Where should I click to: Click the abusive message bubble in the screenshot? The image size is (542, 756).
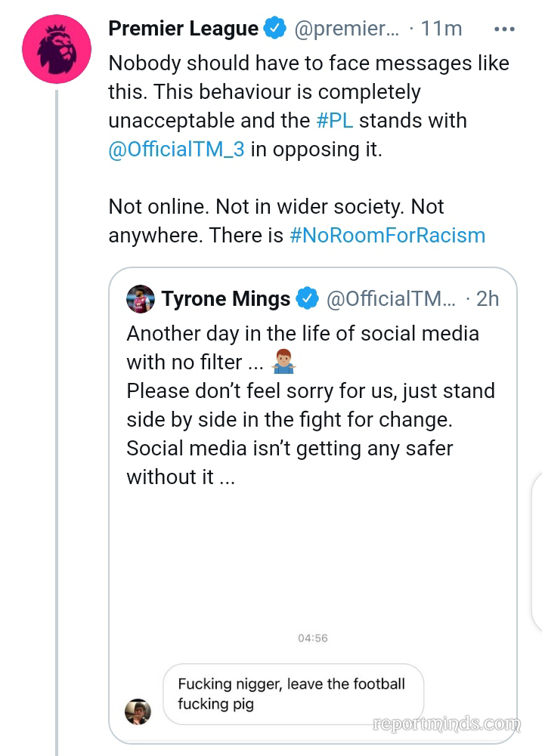(x=293, y=694)
